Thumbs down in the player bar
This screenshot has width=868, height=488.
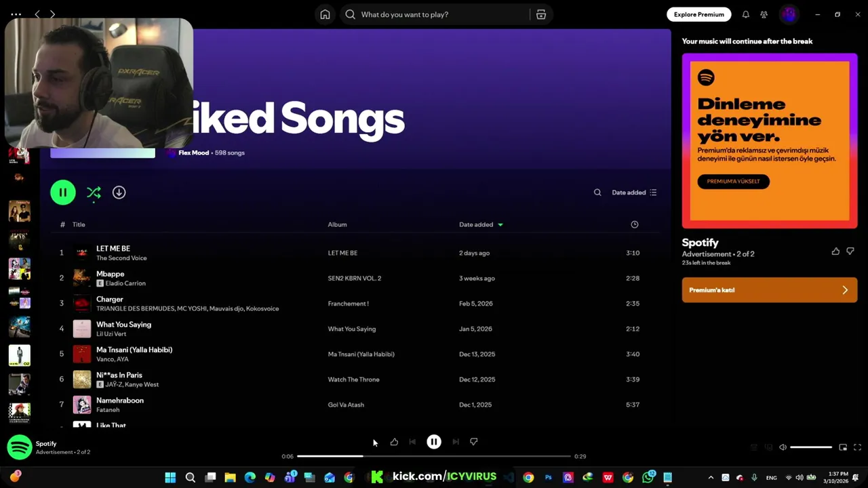pyautogui.click(x=474, y=442)
